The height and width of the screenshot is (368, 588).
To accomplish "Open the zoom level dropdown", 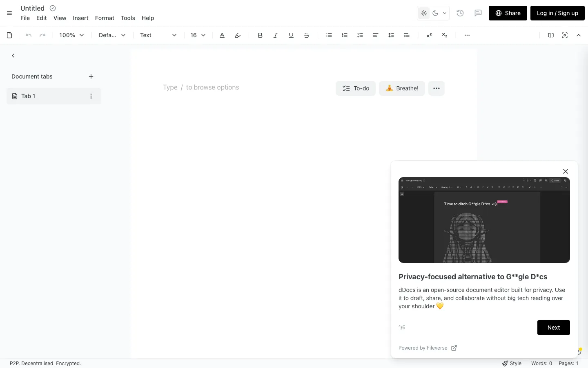I will click(71, 35).
